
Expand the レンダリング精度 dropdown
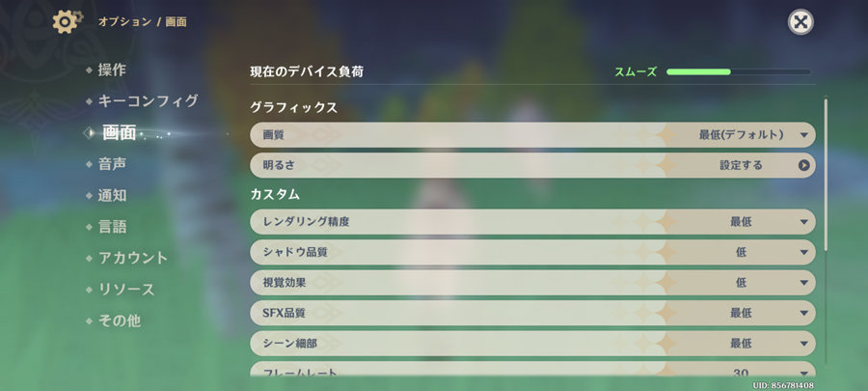[532, 221]
